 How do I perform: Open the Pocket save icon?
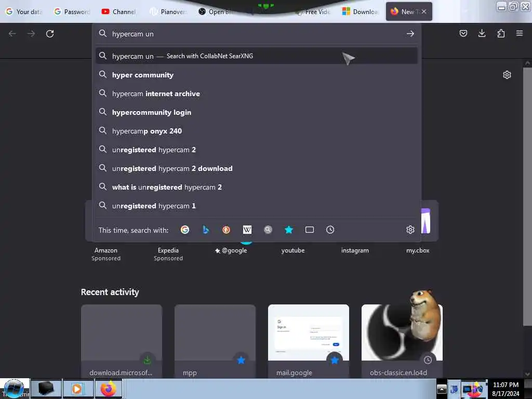[x=463, y=33]
